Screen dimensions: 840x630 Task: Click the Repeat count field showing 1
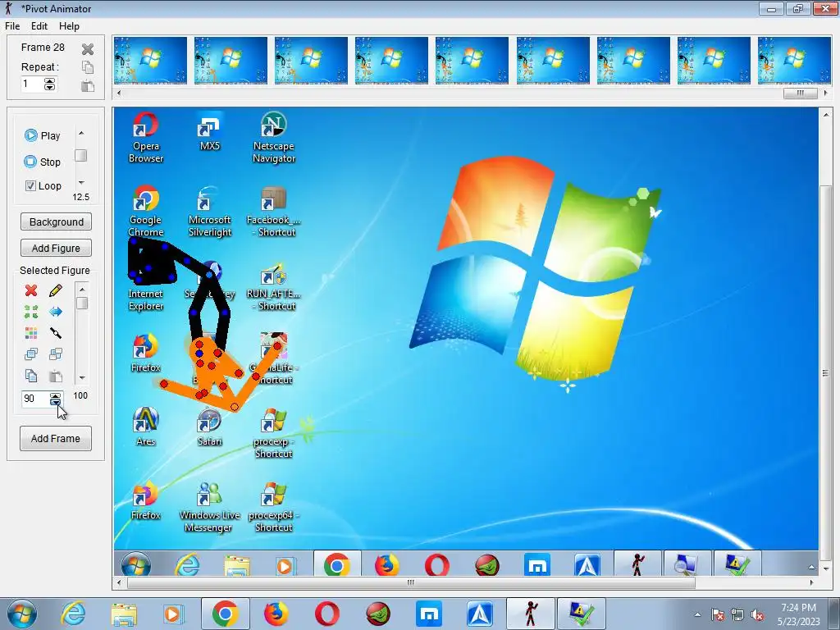click(x=32, y=84)
